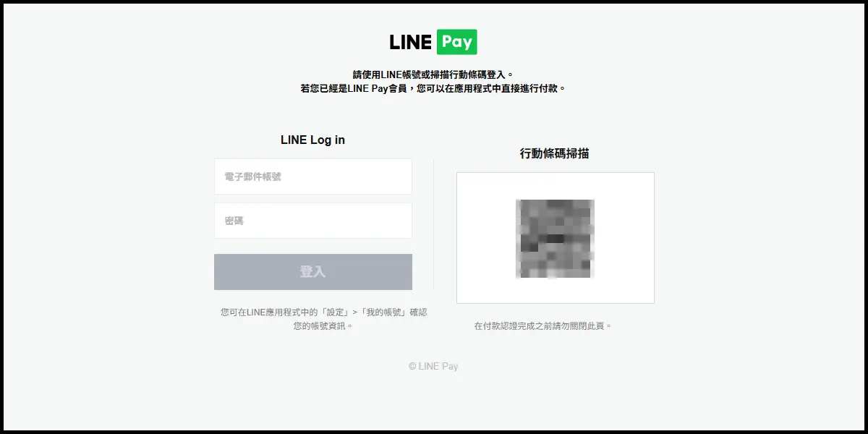Click the black LINE wordmark in the logo
The height and width of the screenshot is (434, 868).
pyautogui.click(x=410, y=43)
